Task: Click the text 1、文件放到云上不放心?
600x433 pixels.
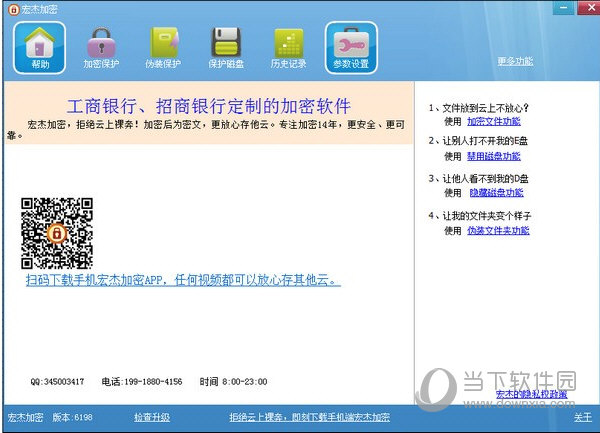Action: pyautogui.click(x=479, y=108)
